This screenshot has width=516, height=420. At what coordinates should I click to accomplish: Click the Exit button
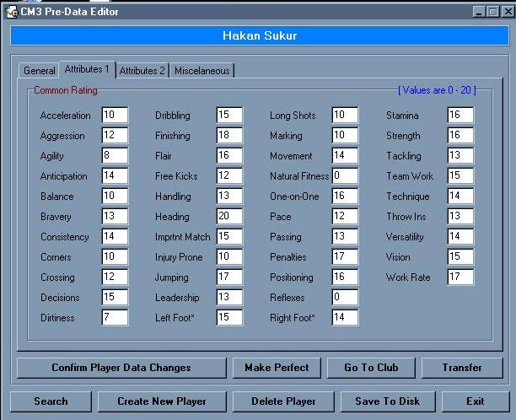pyautogui.click(x=476, y=401)
